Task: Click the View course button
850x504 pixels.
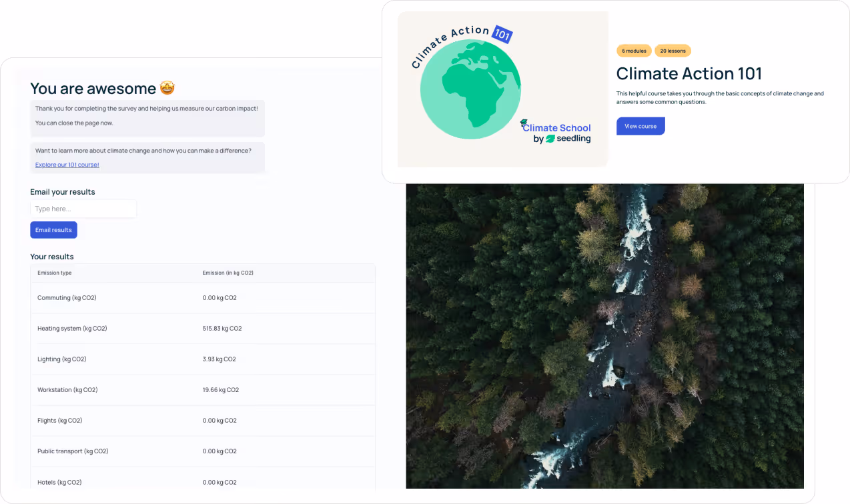Action: click(x=641, y=126)
